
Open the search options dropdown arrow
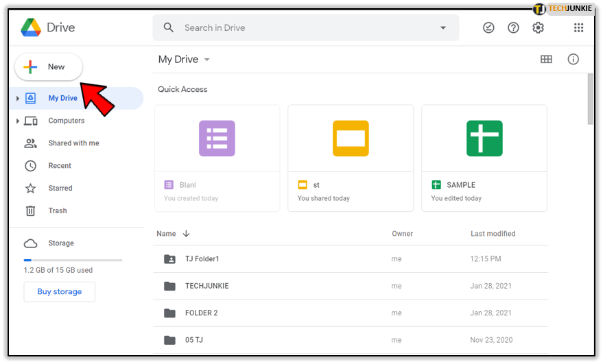point(442,28)
